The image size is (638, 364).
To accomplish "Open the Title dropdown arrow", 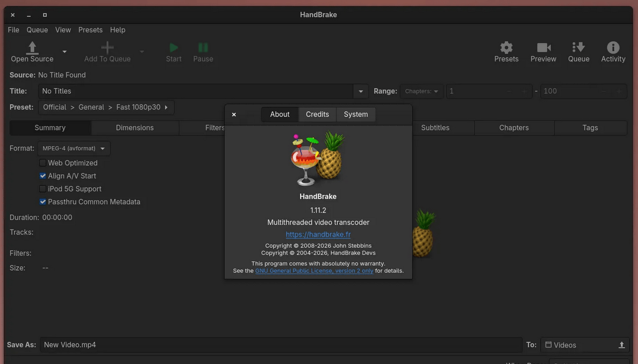I will [x=360, y=92].
